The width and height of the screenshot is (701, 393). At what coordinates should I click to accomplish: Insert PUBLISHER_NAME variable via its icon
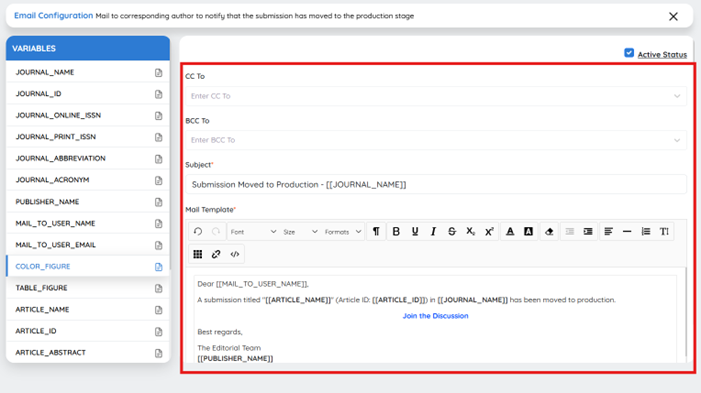coord(158,202)
